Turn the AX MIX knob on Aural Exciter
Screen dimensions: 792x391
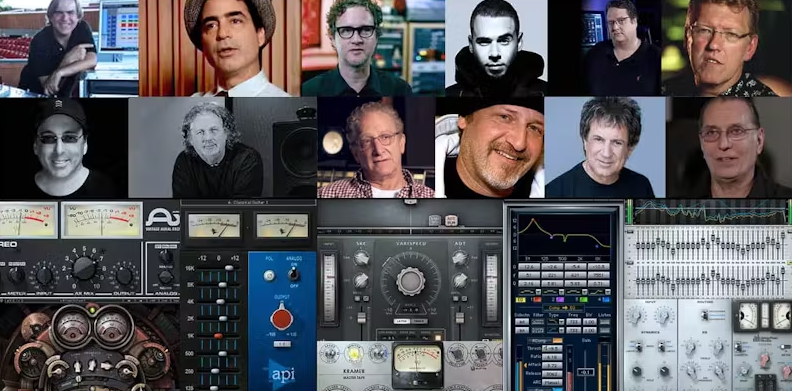click(x=84, y=268)
